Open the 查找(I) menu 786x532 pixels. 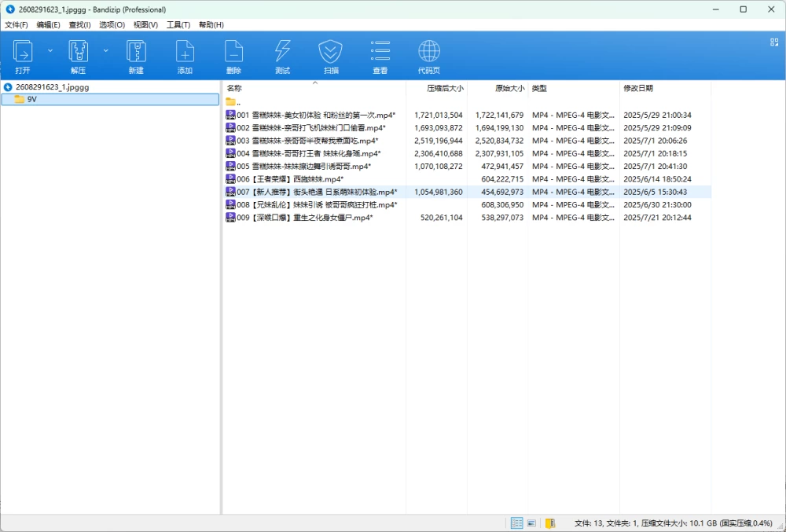[79, 24]
